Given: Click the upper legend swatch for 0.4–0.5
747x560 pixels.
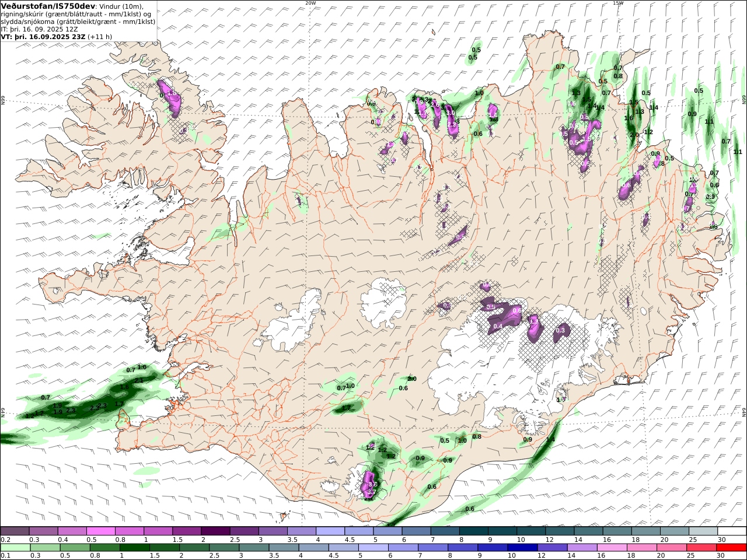Looking at the screenshot, I should tap(72, 531).
